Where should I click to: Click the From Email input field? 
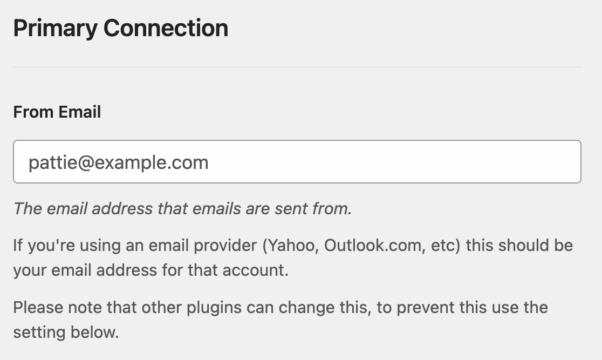coord(297,162)
